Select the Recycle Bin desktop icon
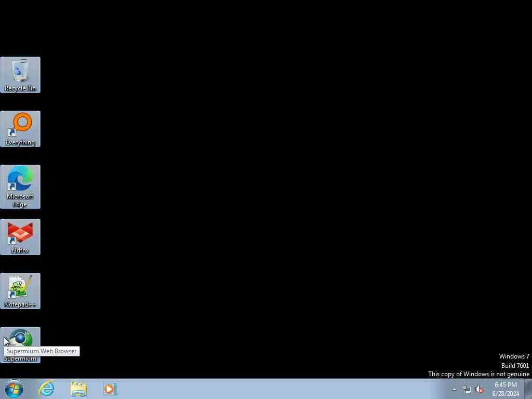The width and height of the screenshot is (532, 399). click(20, 75)
